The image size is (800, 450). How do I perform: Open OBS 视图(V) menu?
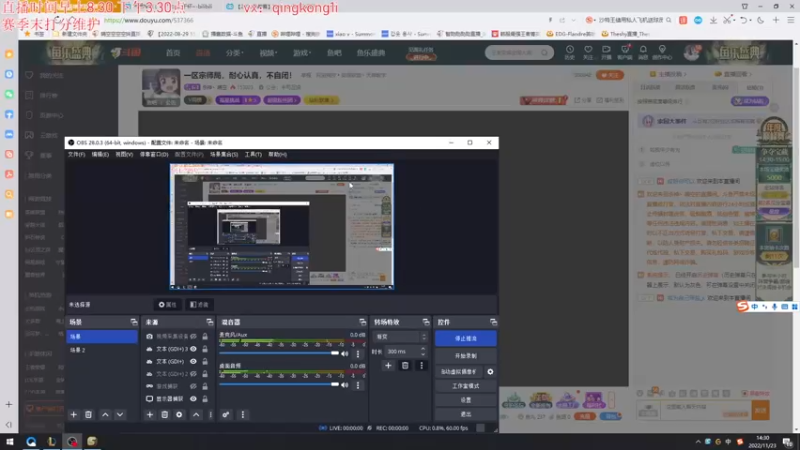124,154
